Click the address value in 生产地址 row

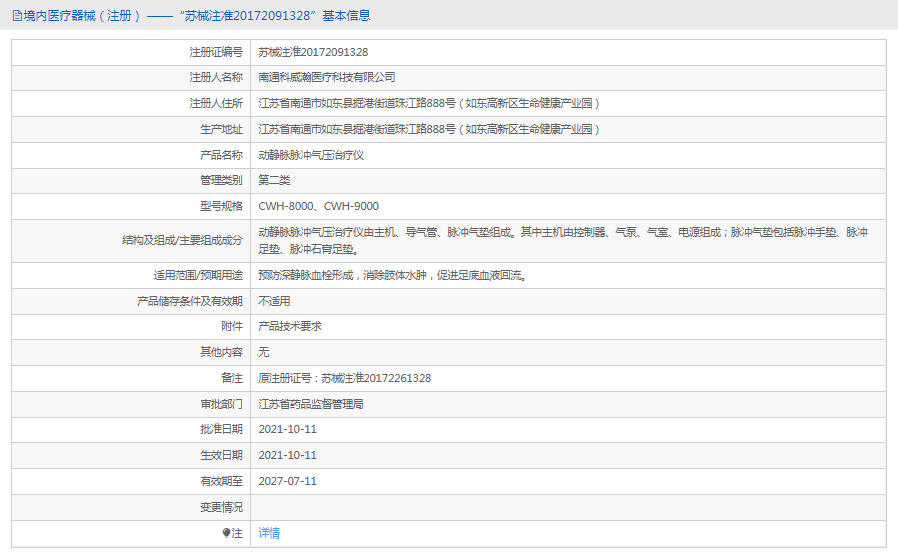429,129
